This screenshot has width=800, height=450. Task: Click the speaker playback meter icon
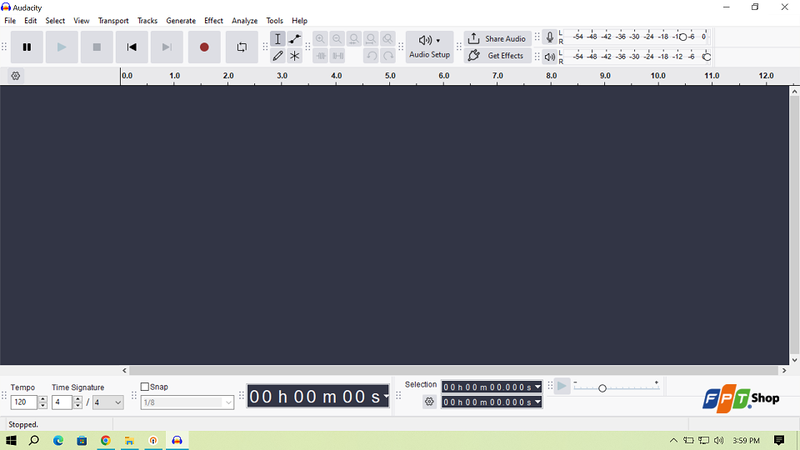(549, 57)
